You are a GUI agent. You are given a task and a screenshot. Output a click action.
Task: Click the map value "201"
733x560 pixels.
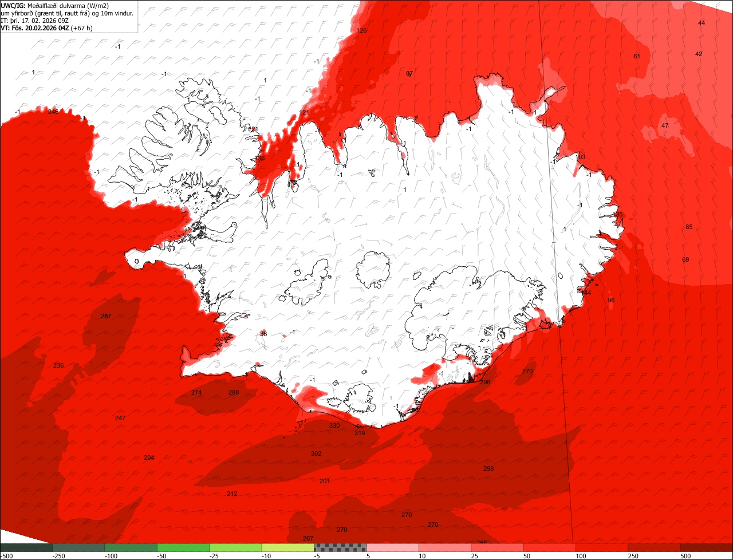tap(325, 482)
